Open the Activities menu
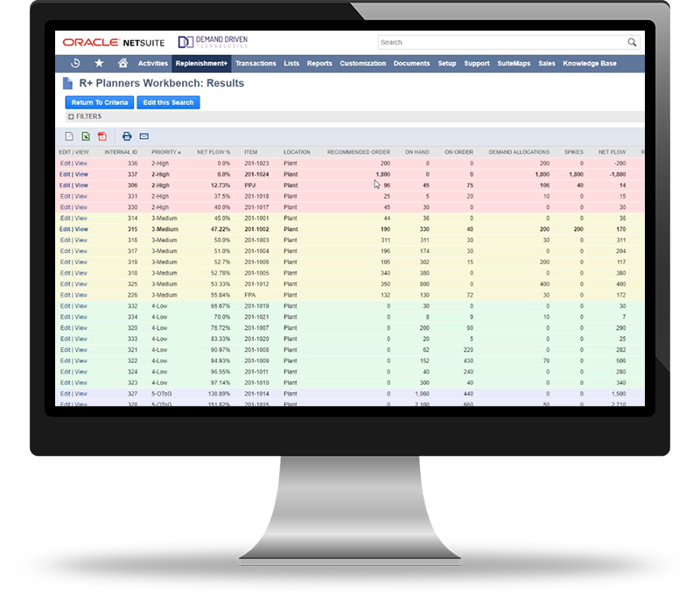700x595 pixels. (152, 63)
